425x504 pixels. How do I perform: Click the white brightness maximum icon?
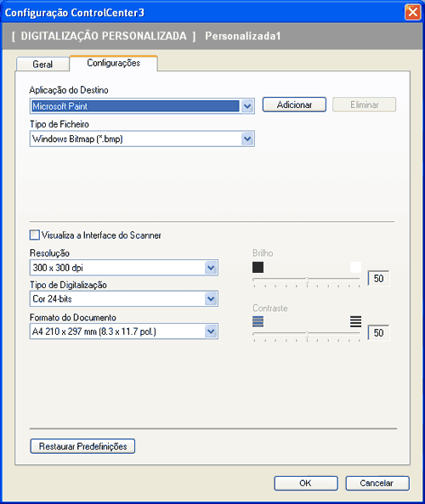coord(355,267)
